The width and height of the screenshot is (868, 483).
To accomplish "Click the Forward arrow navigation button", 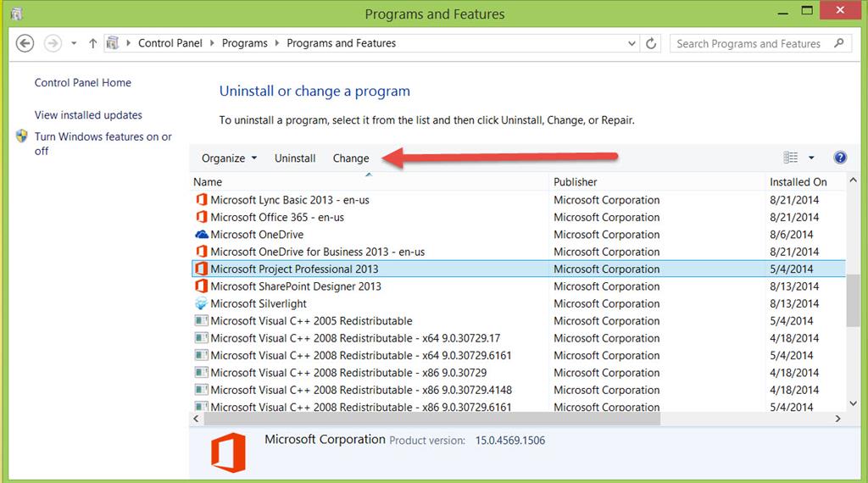I will 53,43.
